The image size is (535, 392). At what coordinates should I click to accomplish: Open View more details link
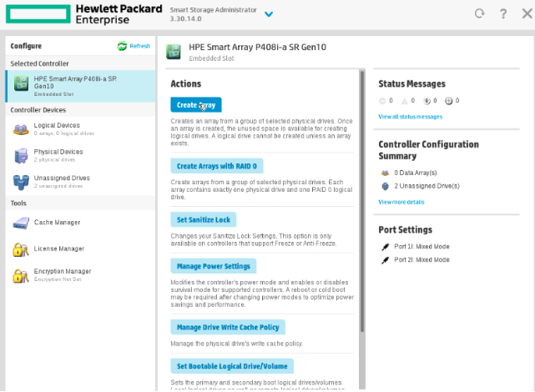click(x=401, y=202)
